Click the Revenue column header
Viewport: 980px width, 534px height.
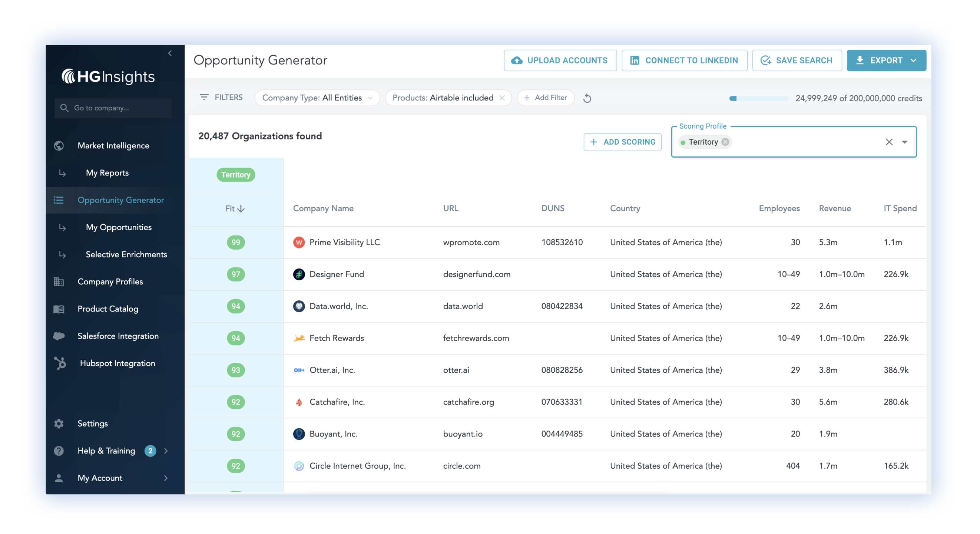[835, 208]
